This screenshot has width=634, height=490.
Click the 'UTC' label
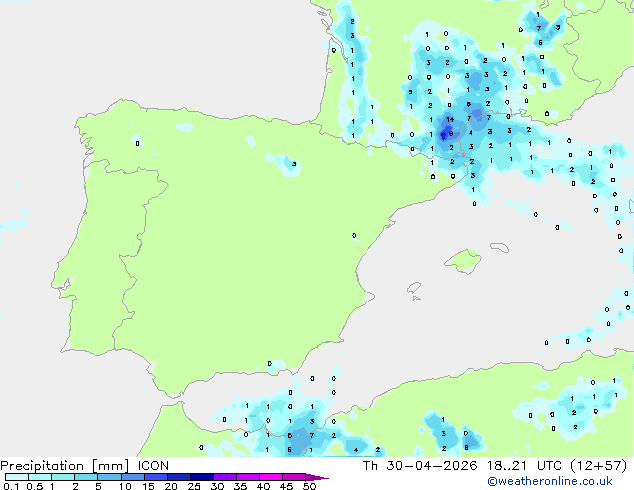(x=549, y=466)
